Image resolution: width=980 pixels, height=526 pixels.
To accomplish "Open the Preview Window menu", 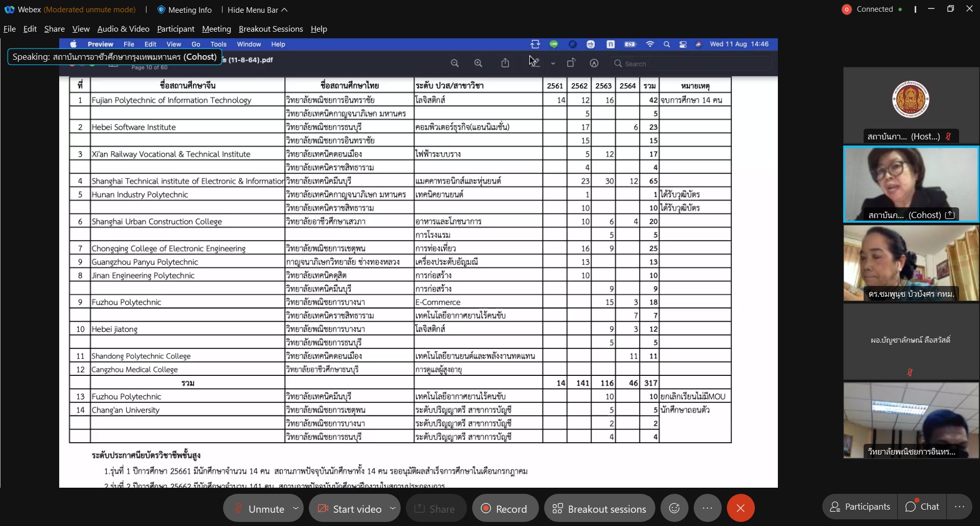I will pyautogui.click(x=249, y=44).
